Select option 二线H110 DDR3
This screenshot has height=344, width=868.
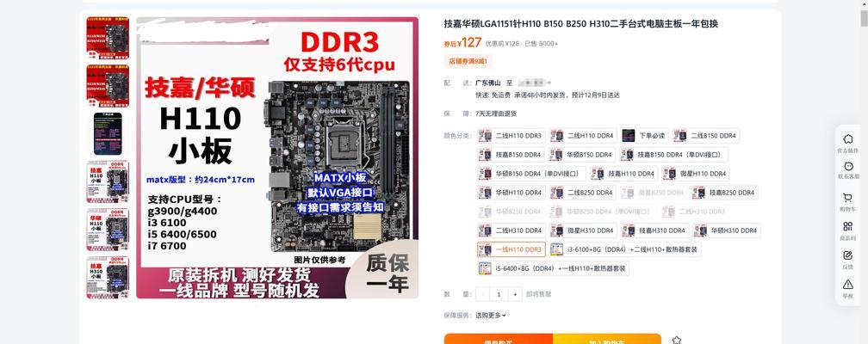click(x=512, y=136)
